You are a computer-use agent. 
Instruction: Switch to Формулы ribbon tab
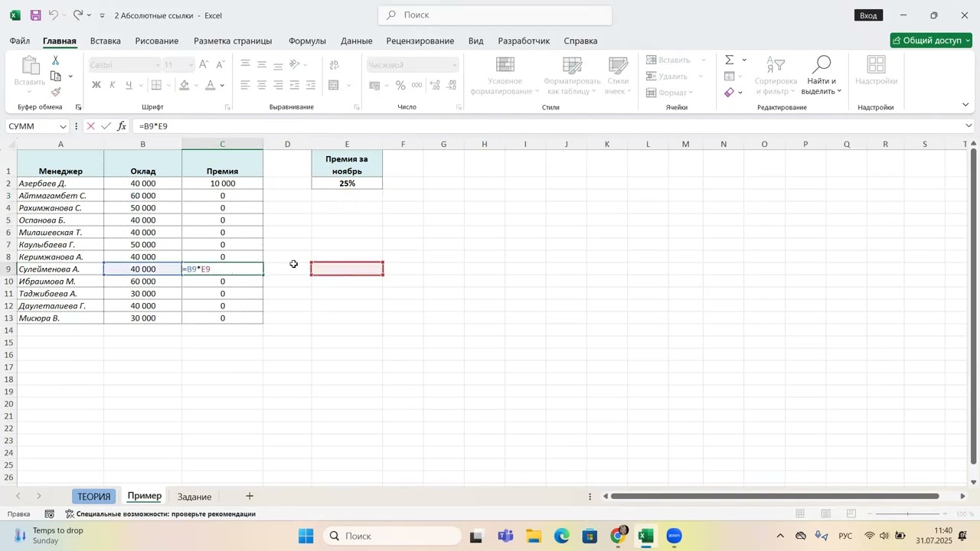307,41
